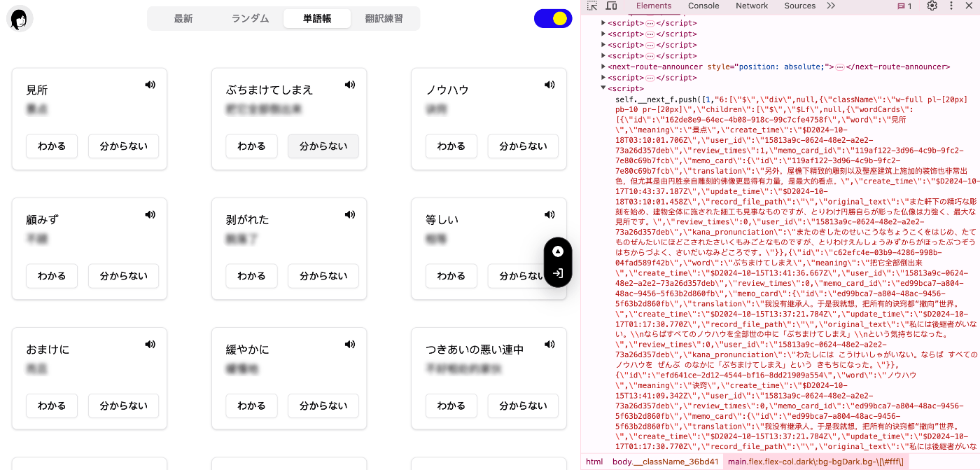Screen dimensions: 980x470
Task: Expand the next-route-announcer element node
Action: tap(603, 67)
